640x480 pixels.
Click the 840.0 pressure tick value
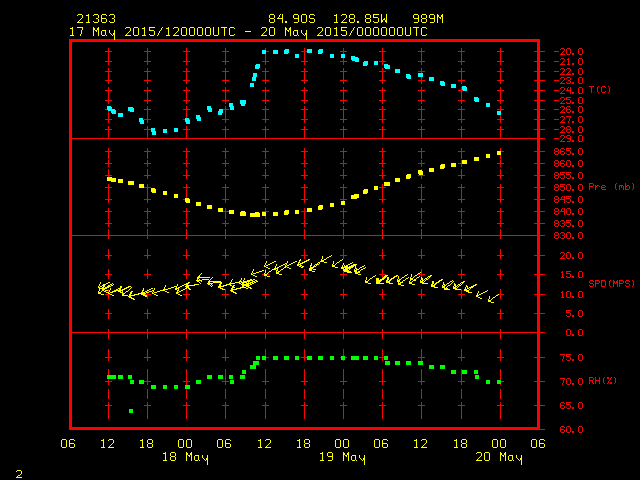pyautogui.click(x=569, y=212)
